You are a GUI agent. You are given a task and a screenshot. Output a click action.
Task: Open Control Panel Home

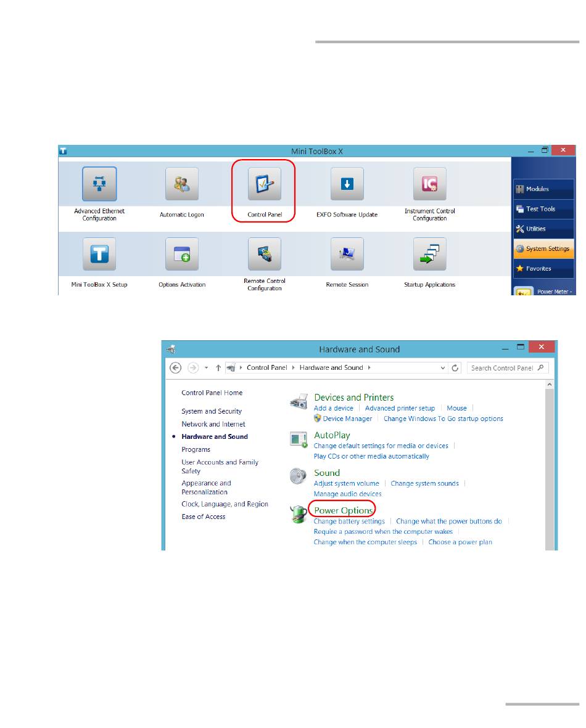point(212,393)
